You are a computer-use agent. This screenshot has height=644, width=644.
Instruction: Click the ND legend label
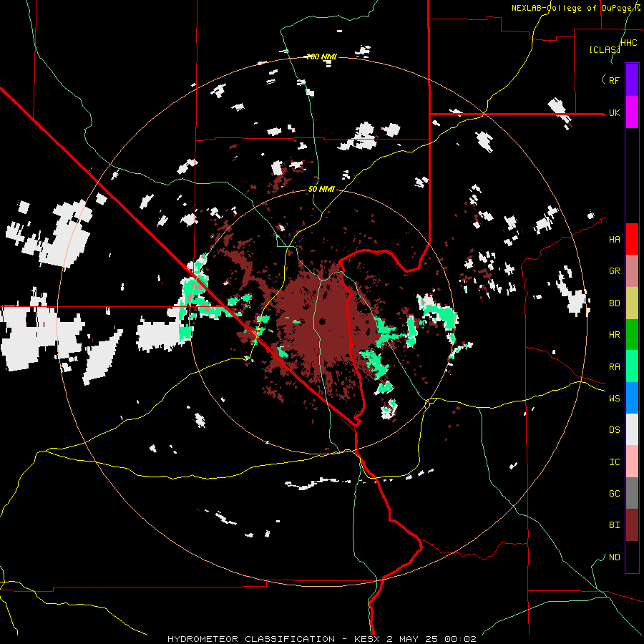(x=614, y=557)
